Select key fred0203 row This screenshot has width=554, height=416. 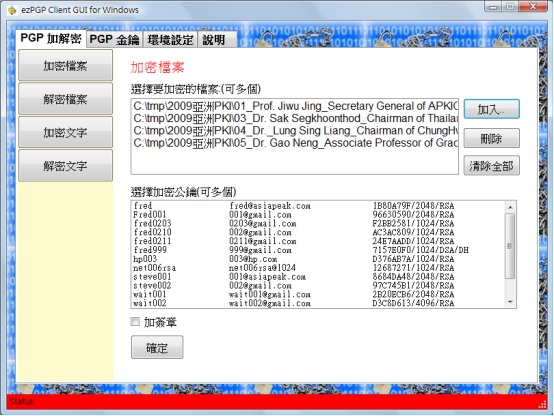[x=318, y=223]
